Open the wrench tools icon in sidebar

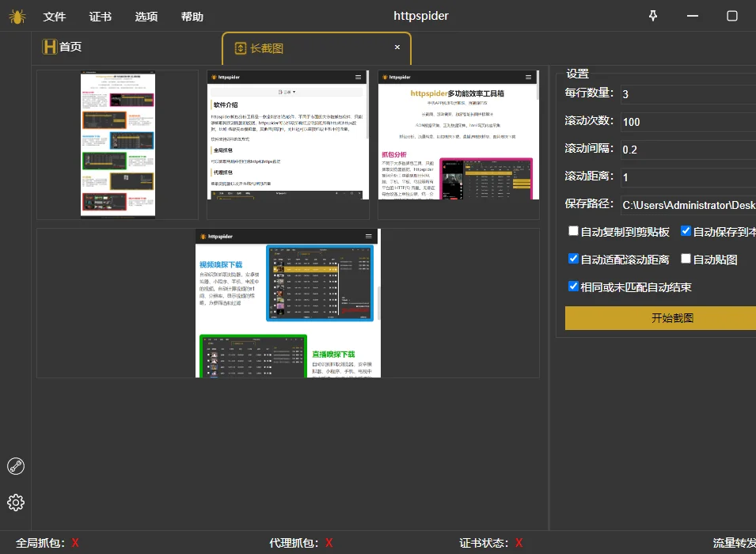click(16, 466)
